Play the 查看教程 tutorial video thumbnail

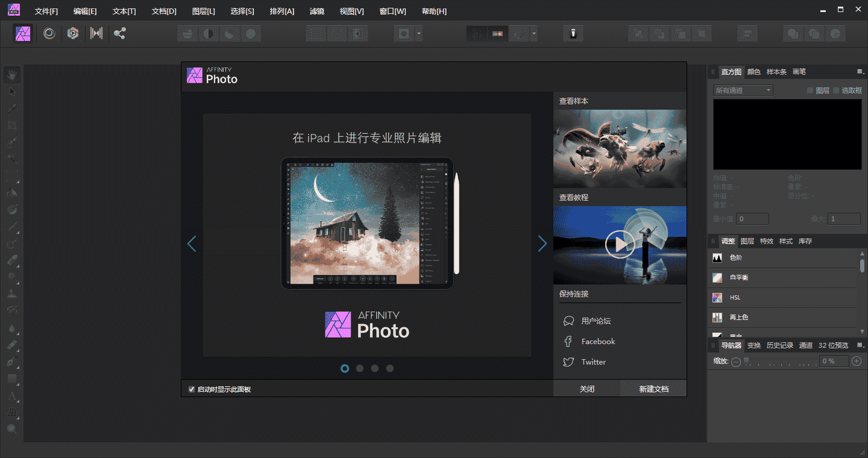click(x=620, y=245)
